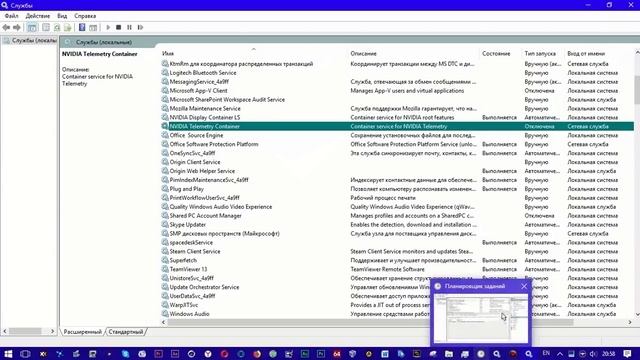
Task: Click the vertical scrollbar of the services list
Action: [637, 89]
